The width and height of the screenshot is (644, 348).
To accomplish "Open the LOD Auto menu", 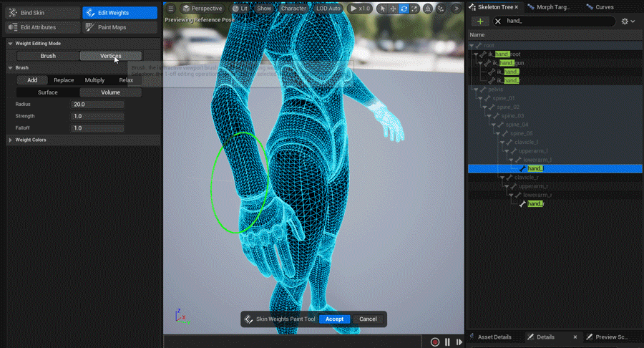I will click(x=328, y=8).
